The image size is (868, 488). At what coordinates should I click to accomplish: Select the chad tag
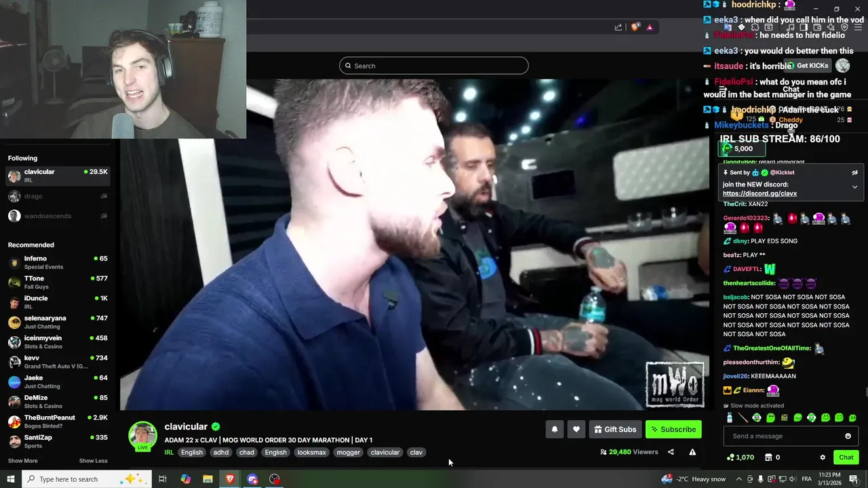point(247,452)
